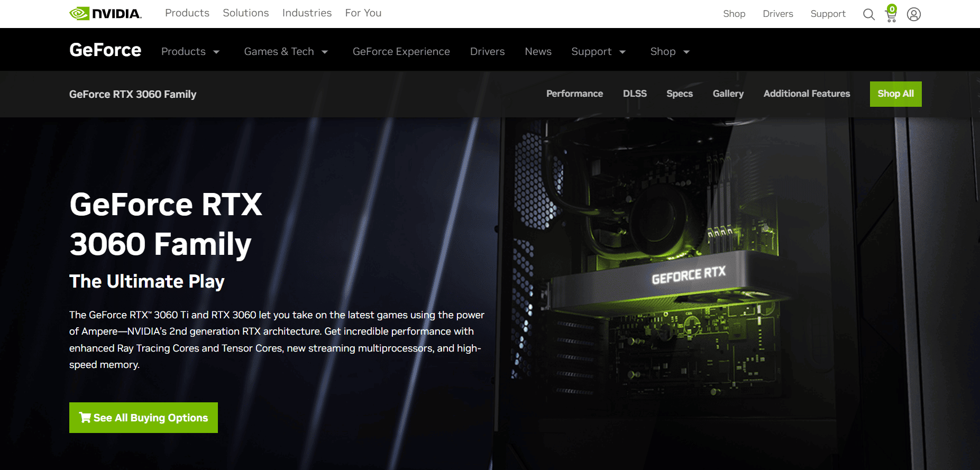
Task: Expand the Games & Tech dropdown
Action: (286, 51)
